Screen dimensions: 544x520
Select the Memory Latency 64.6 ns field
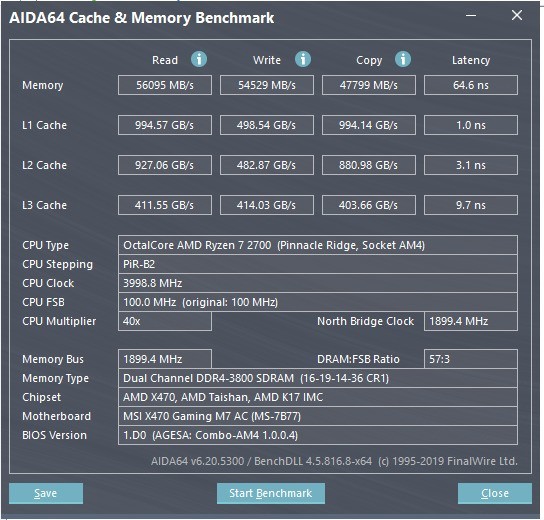coord(471,85)
